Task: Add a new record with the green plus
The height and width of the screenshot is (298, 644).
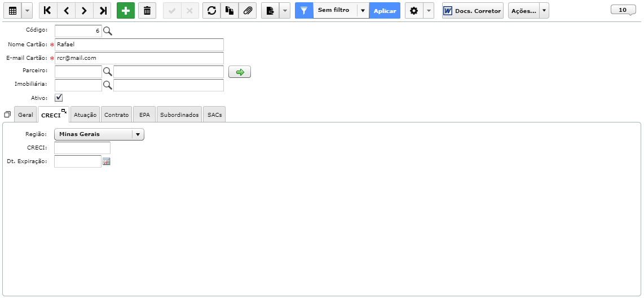Action: tap(126, 11)
